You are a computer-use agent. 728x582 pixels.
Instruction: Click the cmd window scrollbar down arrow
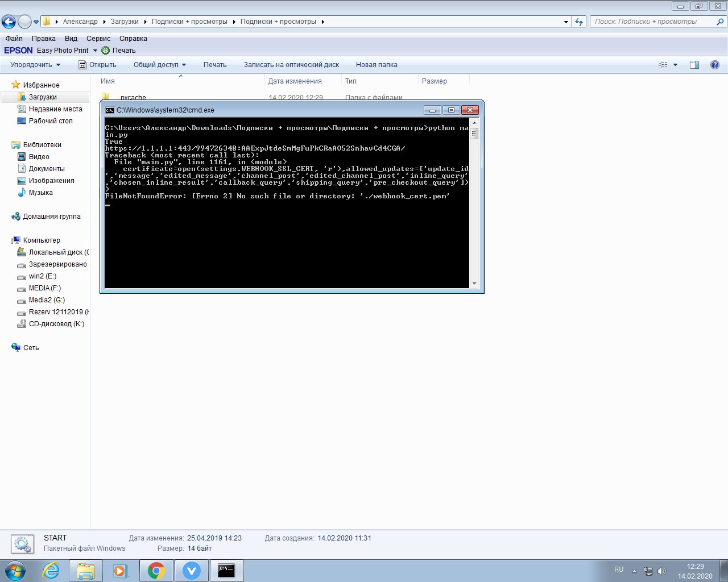(474, 283)
